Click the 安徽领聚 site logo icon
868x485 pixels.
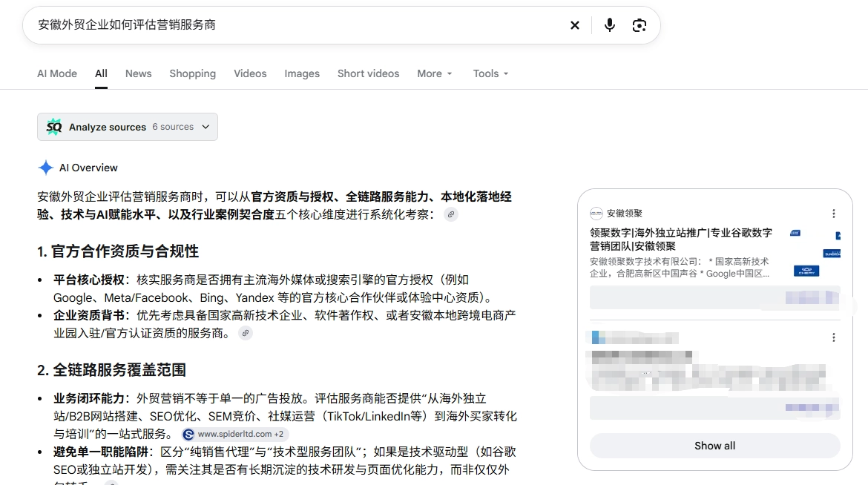(596, 213)
